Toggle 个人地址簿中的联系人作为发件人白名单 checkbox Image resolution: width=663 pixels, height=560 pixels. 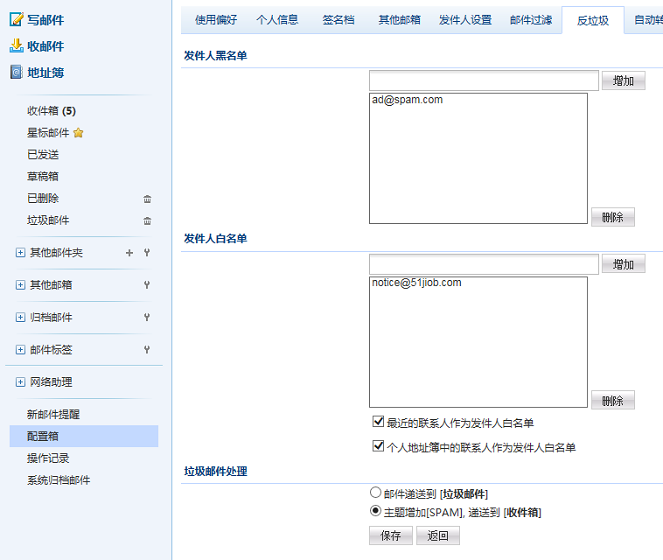(x=378, y=446)
